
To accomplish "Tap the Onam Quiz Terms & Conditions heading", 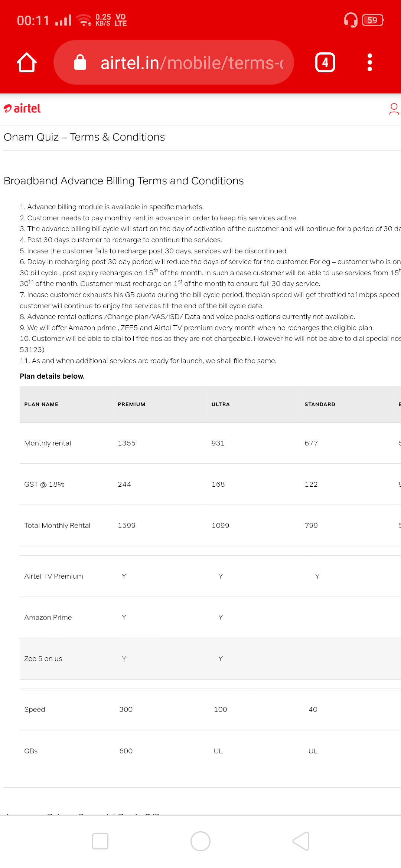I will 84,137.
